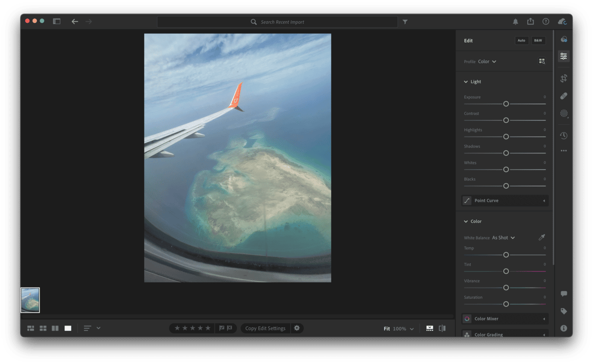The image size is (593, 364).
Task: Open the Presets panel icon
Action: point(564,39)
